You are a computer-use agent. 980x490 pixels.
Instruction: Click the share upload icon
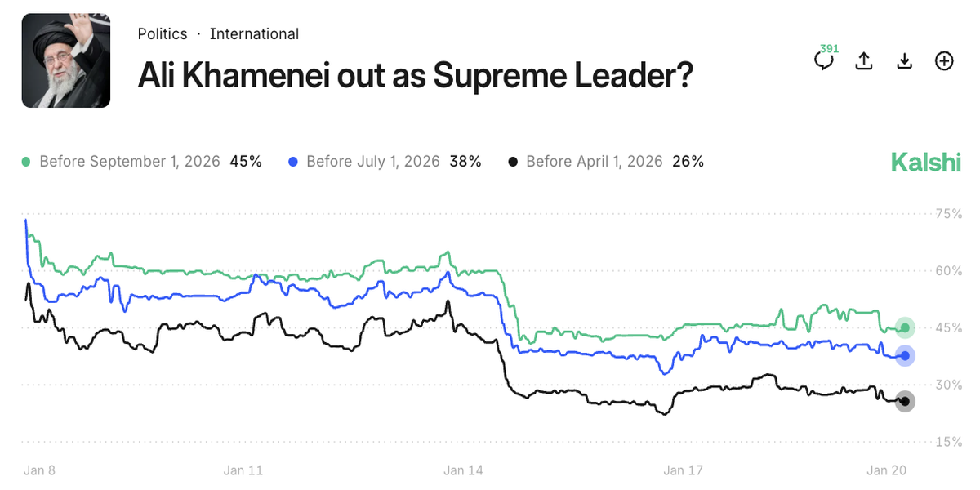864,61
